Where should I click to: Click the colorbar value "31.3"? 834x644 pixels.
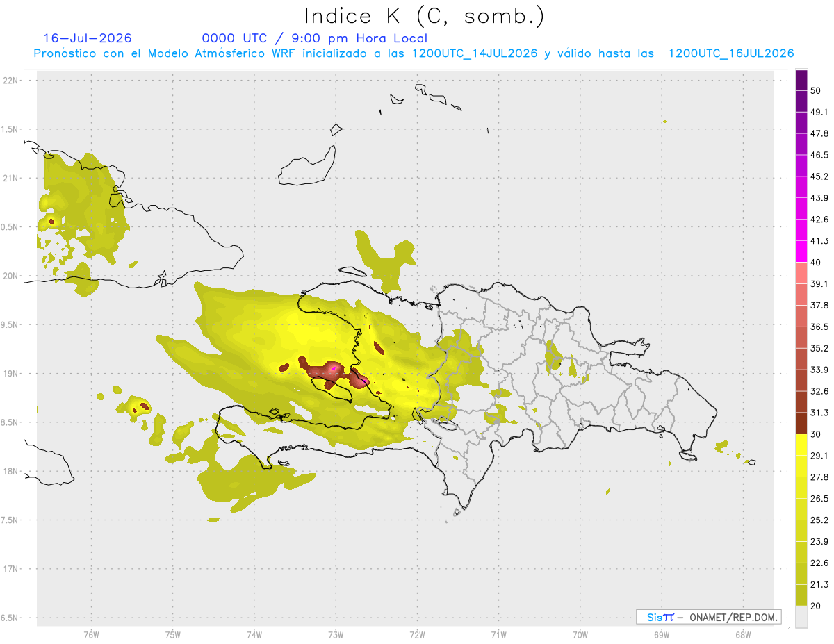[x=819, y=413]
